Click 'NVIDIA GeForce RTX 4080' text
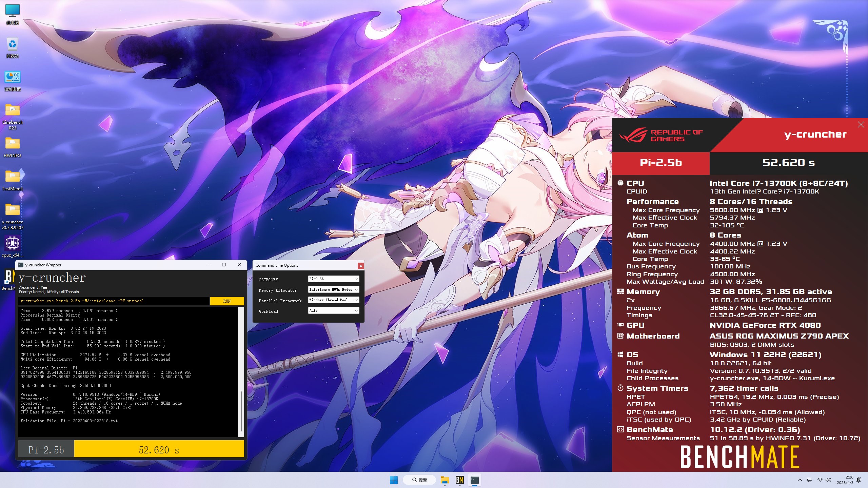Screen dimensions: 868x488 tap(765, 325)
